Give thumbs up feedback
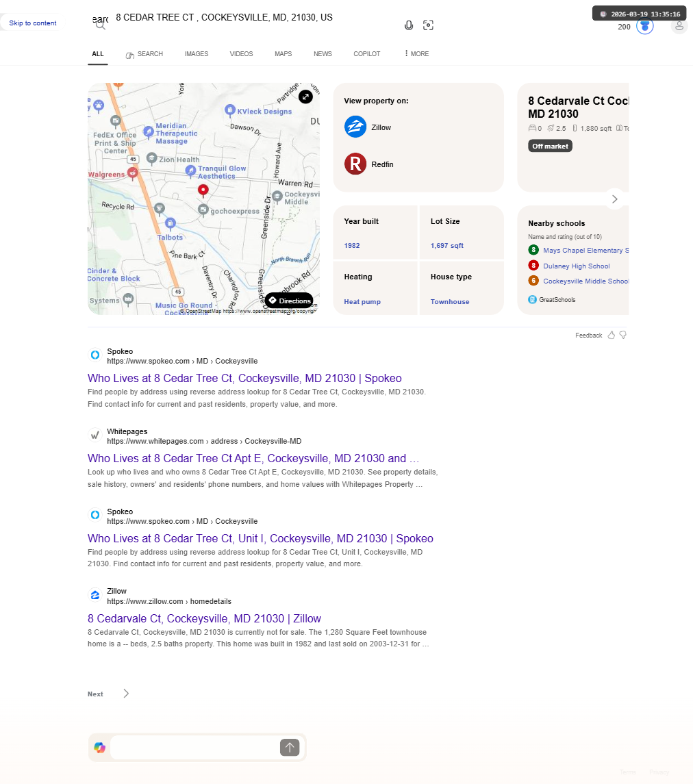Image resolution: width=693 pixels, height=784 pixels. pos(611,335)
